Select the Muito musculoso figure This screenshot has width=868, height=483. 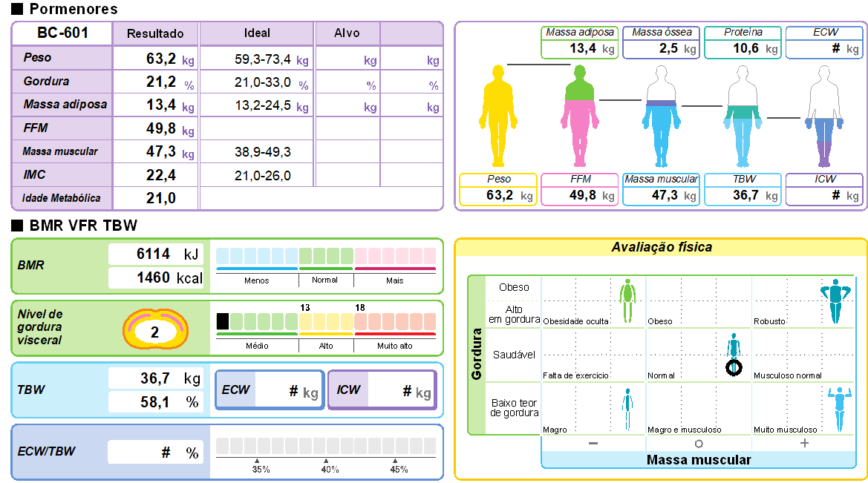tap(838, 408)
